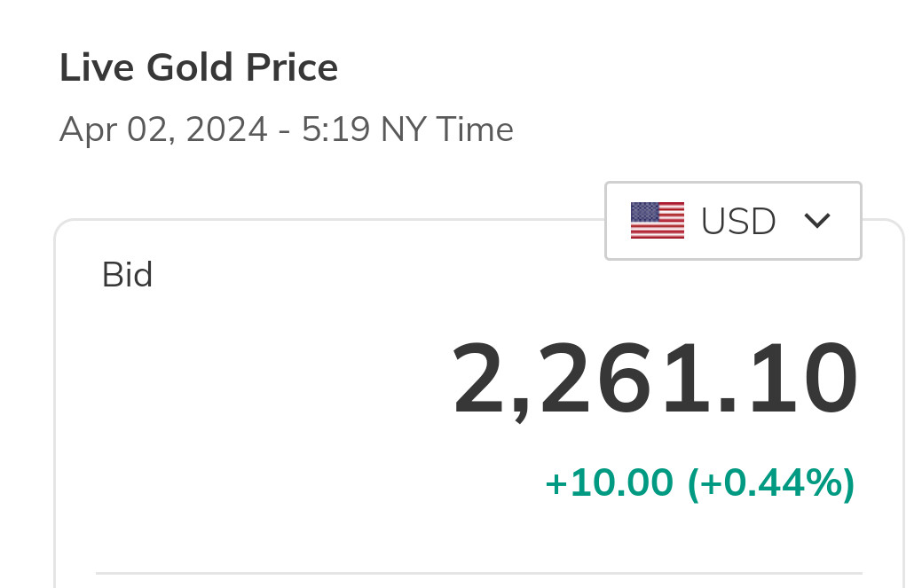Click the 2,261.10 bid price
The height and width of the screenshot is (588, 922).
point(655,381)
